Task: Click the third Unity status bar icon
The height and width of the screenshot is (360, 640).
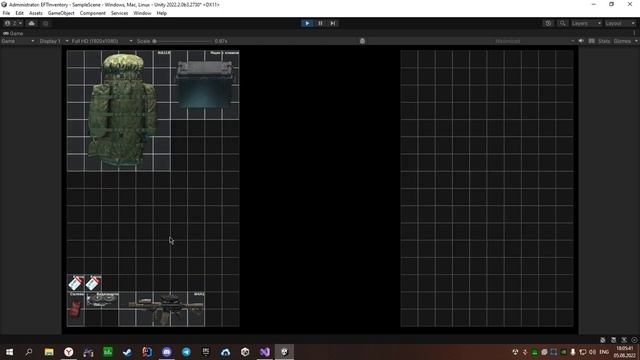Action: point(624,340)
